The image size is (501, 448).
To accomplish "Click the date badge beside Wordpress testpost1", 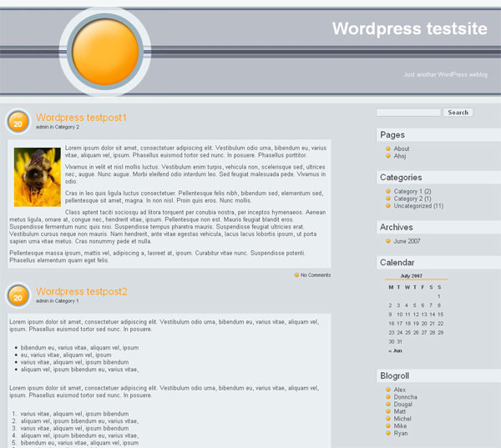I will coord(18,122).
